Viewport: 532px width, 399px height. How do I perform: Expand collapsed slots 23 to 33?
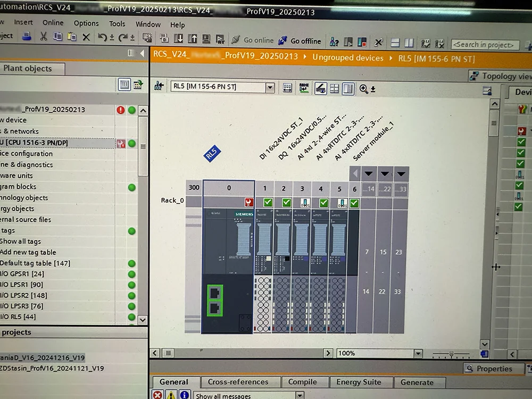tap(401, 174)
